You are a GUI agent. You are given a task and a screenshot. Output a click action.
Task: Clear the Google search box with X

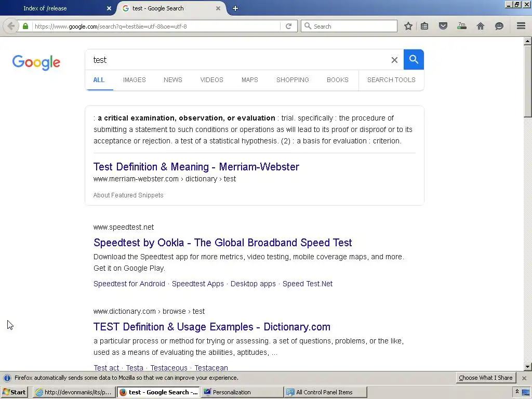[x=394, y=60]
